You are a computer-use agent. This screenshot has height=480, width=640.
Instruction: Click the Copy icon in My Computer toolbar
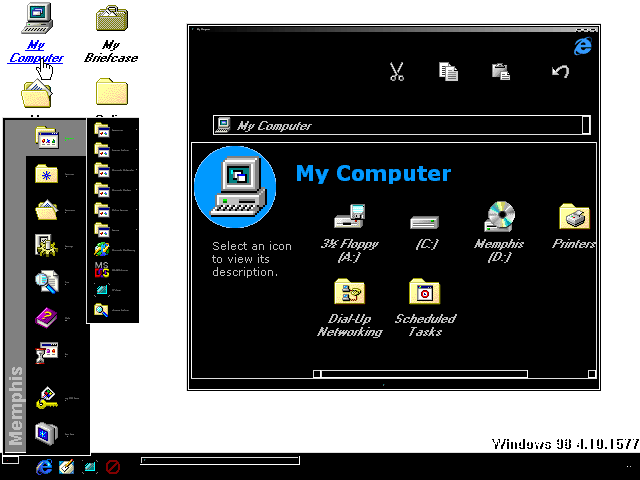[x=448, y=72]
